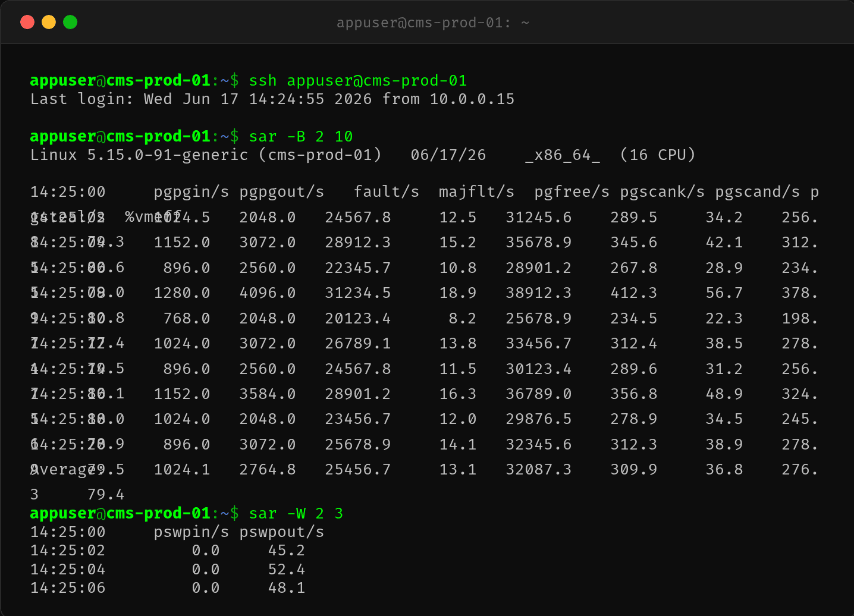Viewport: 854px width, 616px height.
Task: Click the pgfree/s value 36789.0
Action: [x=539, y=394]
